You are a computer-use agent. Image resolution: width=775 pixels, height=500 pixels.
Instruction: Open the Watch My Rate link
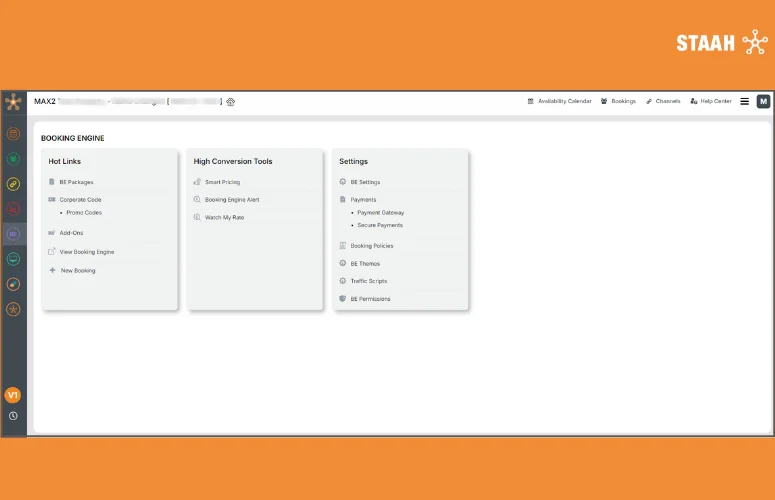click(224, 217)
